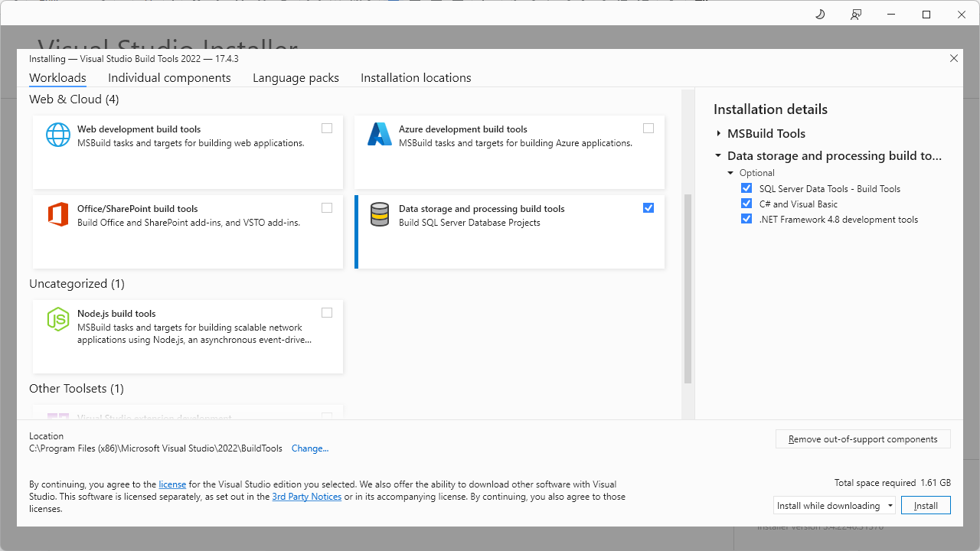Uncheck Data storage and processing build tools
Viewport: 980px width, 551px height.
coord(648,208)
